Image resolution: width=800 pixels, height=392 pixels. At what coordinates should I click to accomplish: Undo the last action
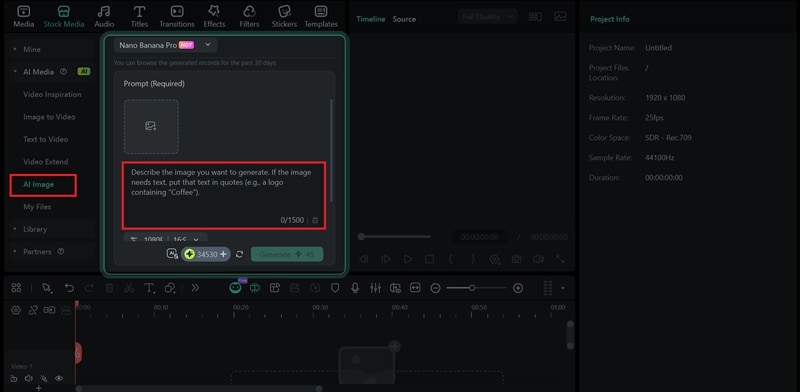(x=69, y=288)
